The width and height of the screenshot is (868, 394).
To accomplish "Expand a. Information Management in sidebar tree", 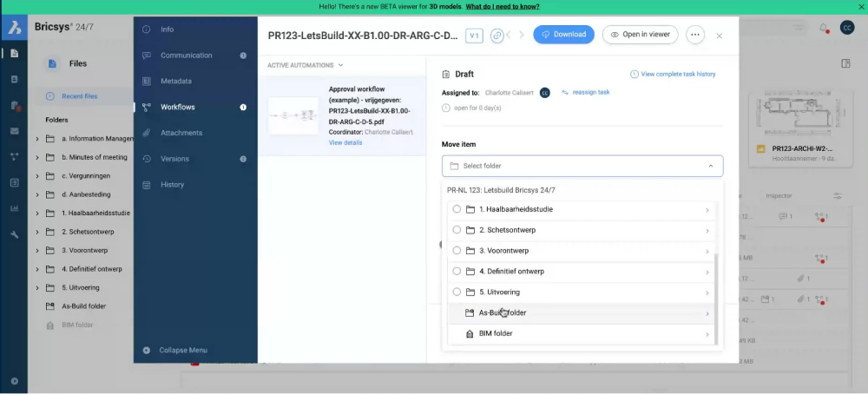I will 37,139.
